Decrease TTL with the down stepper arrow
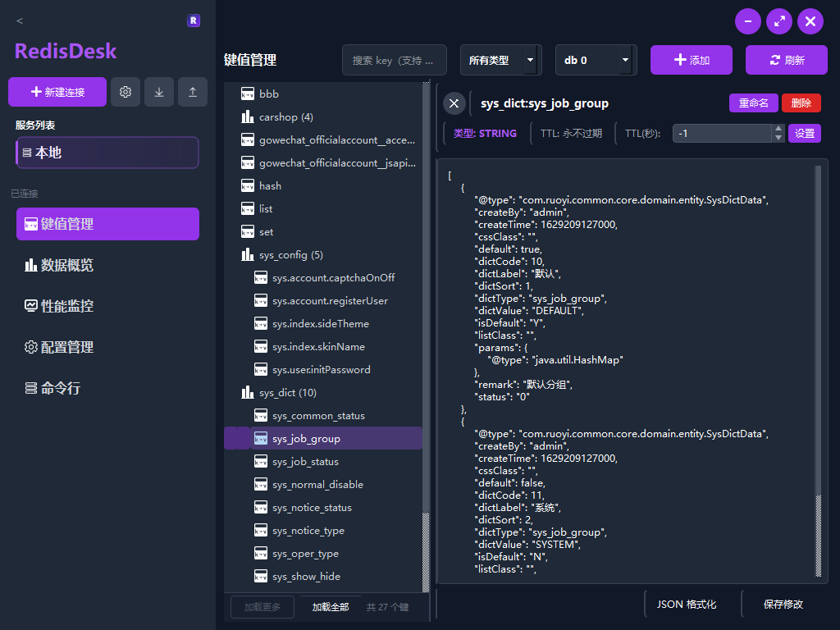The height and width of the screenshot is (630, 840). tap(778, 138)
